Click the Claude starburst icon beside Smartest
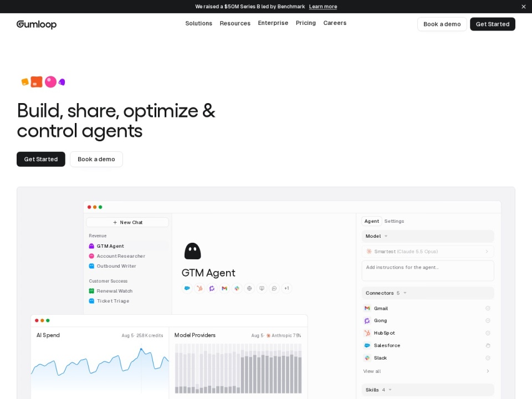 pyautogui.click(x=369, y=252)
